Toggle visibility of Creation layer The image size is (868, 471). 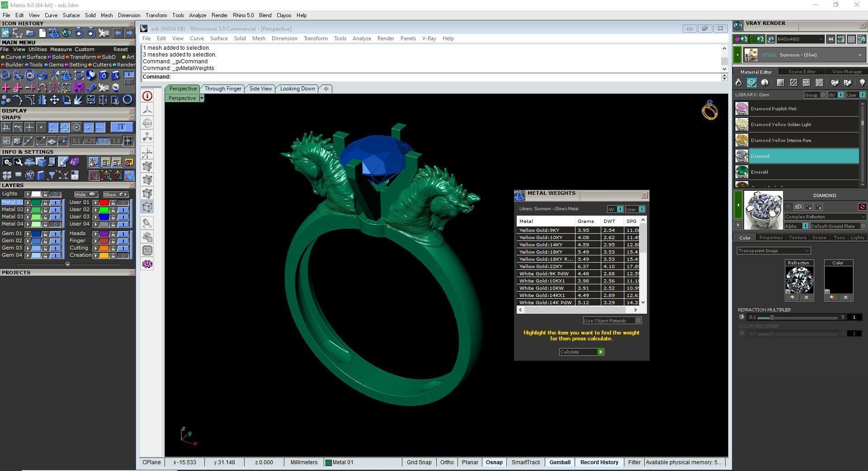click(123, 255)
